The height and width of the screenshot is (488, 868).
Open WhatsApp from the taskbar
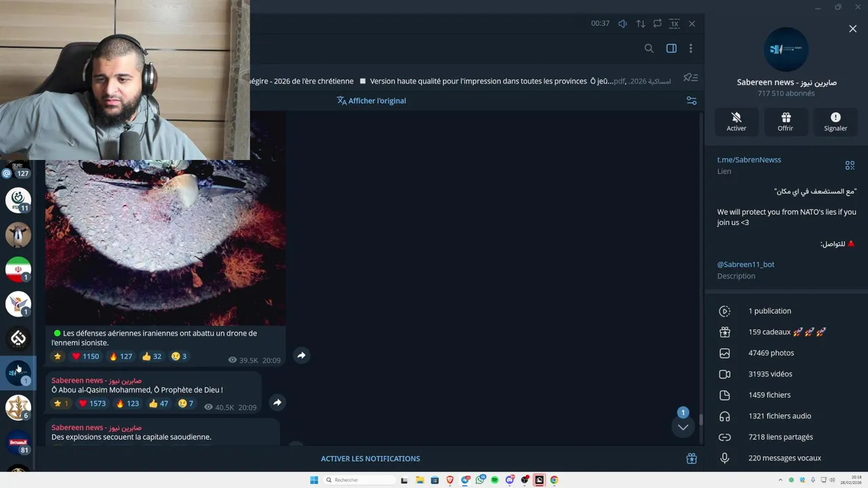coord(480,480)
